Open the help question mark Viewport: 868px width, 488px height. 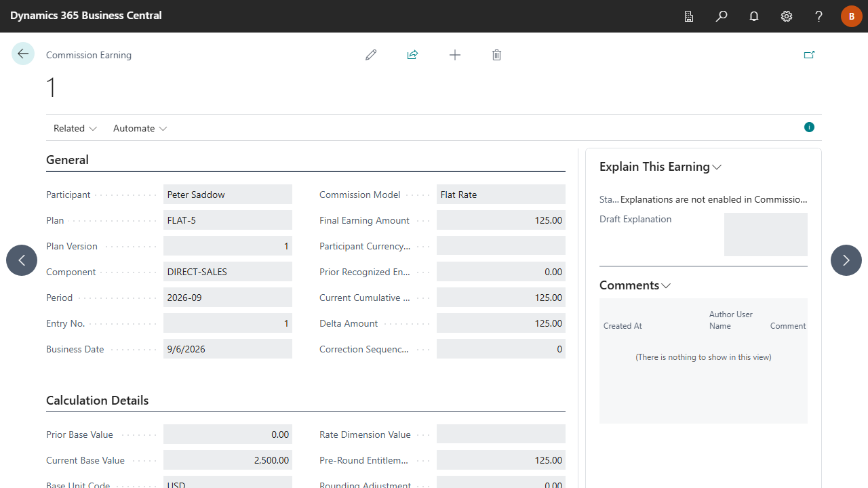[x=819, y=16]
